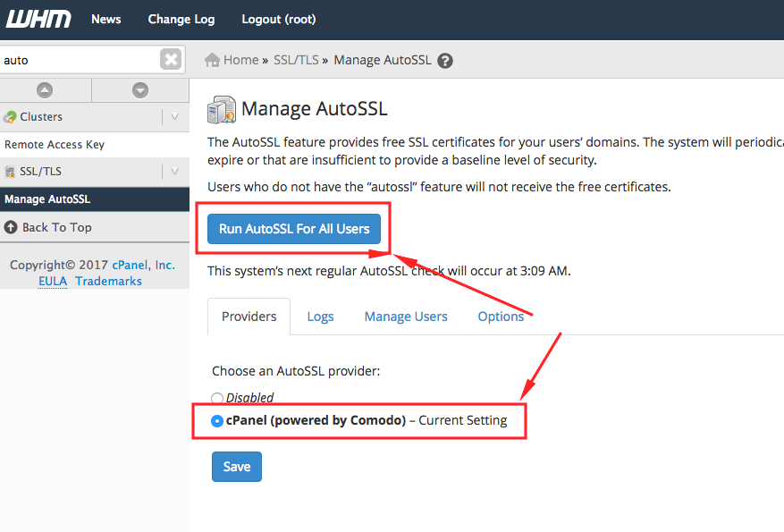
Task: Click the Clusters section icon
Action: coord(11,117)
